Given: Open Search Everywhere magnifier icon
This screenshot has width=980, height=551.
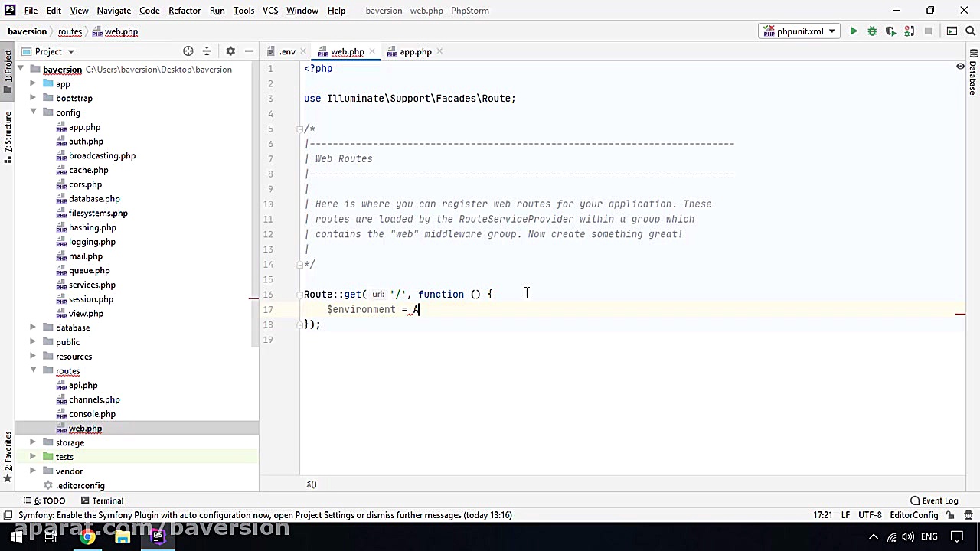Looking at the screenshot, I should coord(971,31).
